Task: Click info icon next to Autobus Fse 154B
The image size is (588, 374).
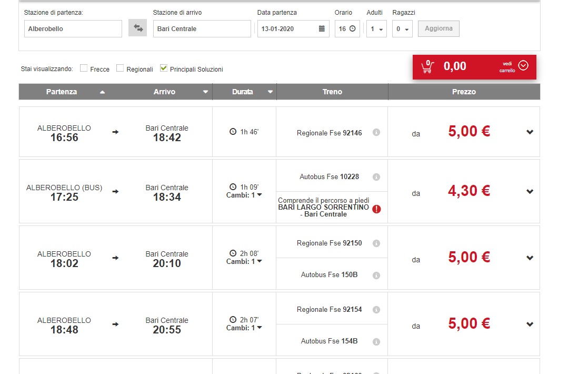Action: click(x=376, y=341)
